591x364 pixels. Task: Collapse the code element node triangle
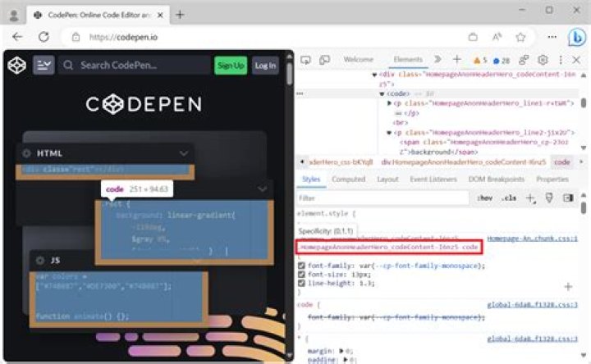(382, 93)
